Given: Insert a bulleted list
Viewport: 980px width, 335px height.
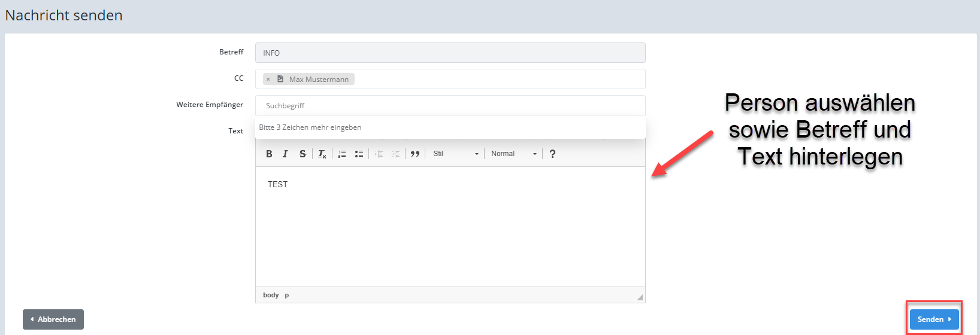Looking at the screenshot, I should click(359, 154).
